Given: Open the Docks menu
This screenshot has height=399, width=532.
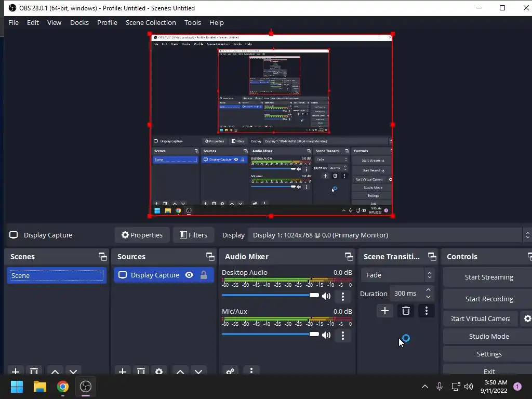Looking at the screenshot, I should (79, 22).
